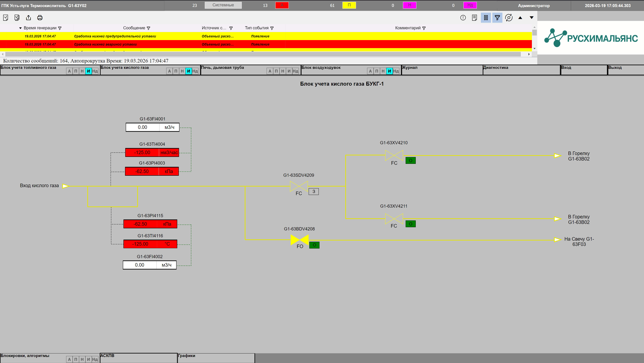The width and height of the screenshot is (644, 363).
Task: Click the yellow G1-63BDV4208 valve symbol
Action: coord(300,240)
